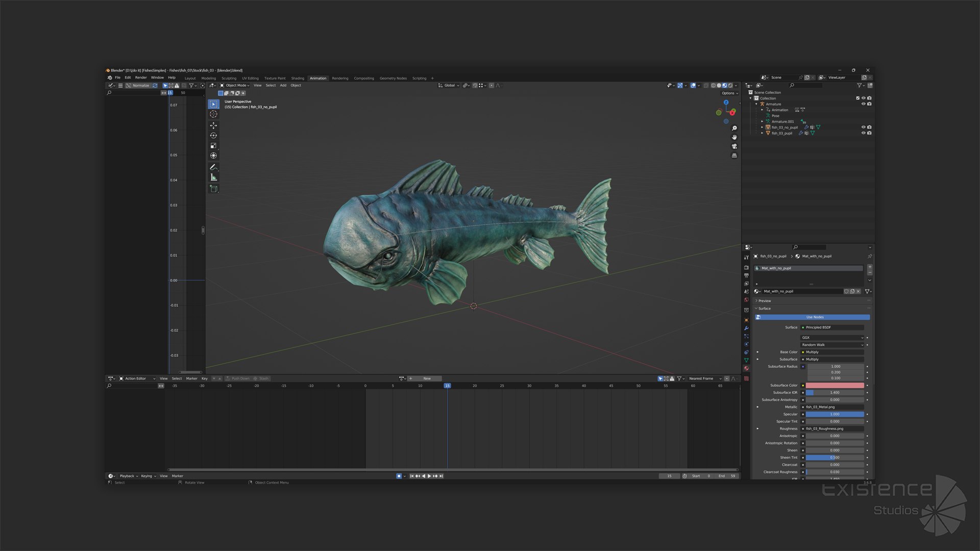The image size is (980, 551).
Task: Open GGX distribution dropdown
Action: (832, 338)
